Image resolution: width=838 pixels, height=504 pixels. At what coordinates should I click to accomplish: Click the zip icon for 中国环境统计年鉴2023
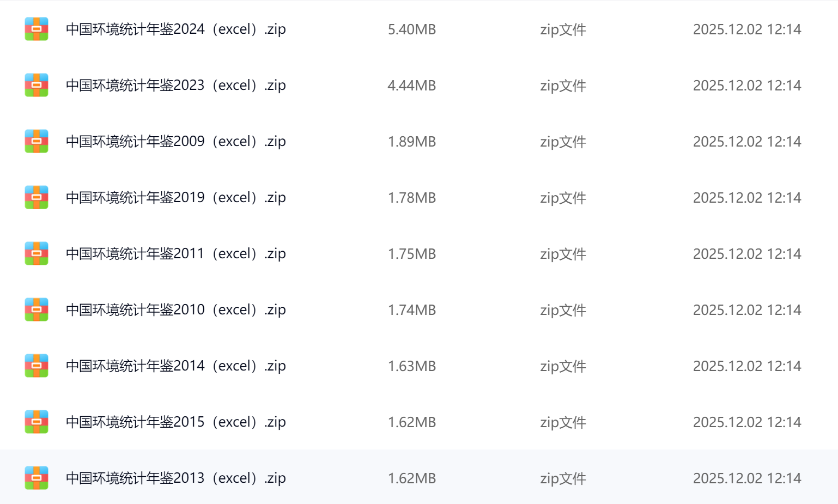(x=37, y=85)
